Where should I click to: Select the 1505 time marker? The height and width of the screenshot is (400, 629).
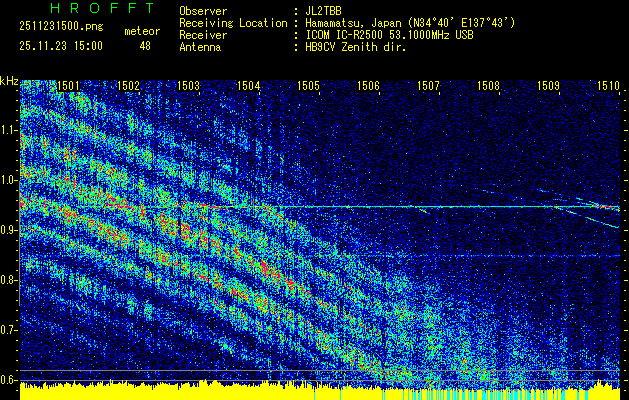(309, 86)
